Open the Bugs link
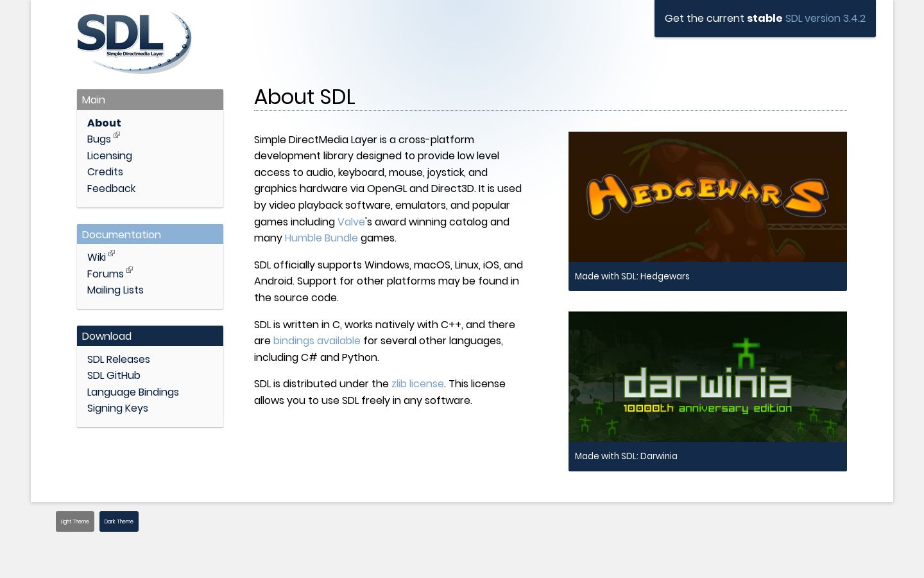 point(99,139)
